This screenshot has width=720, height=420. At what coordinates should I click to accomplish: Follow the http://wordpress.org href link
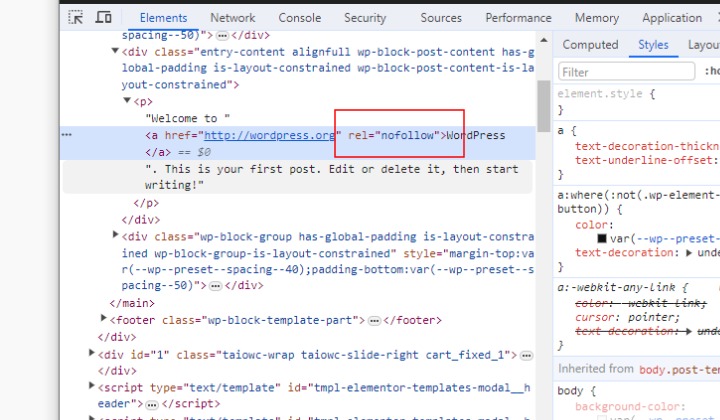(x=270, y=135)
